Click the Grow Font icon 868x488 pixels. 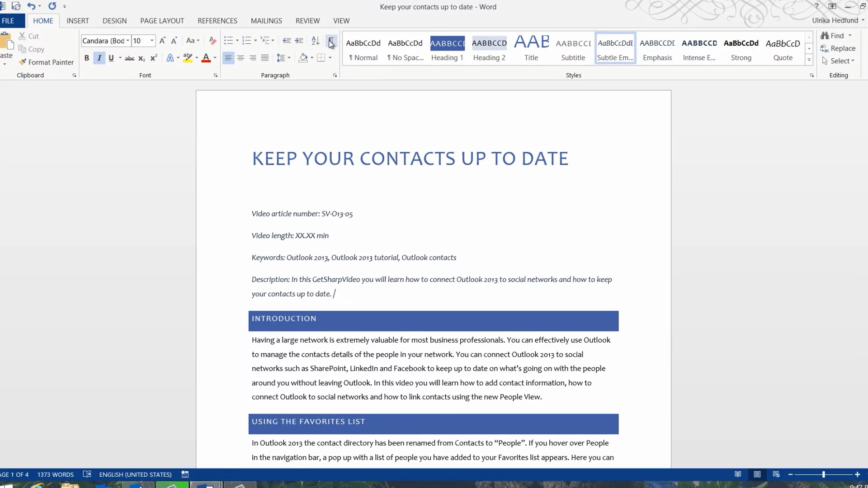(162, 41)
